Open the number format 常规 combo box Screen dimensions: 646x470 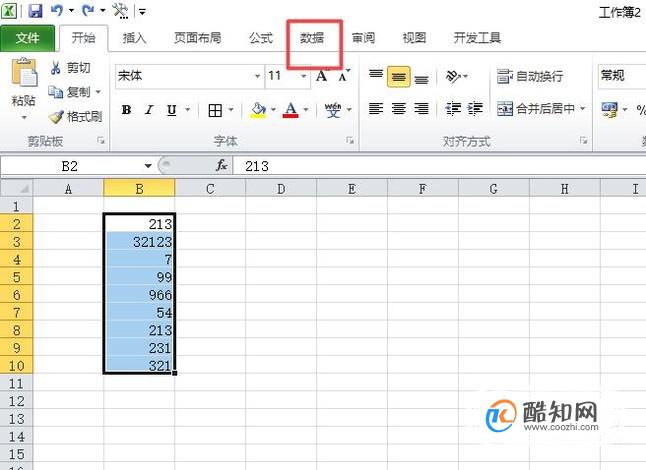pyautogui.click(x=622, y=76)
